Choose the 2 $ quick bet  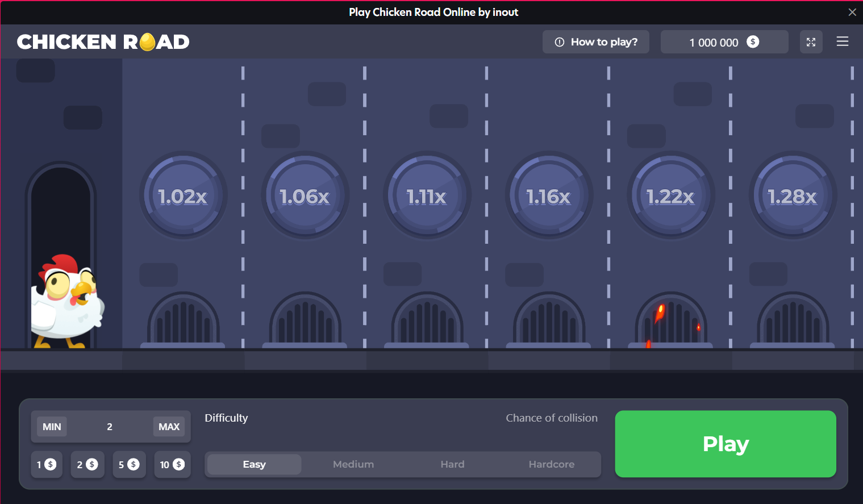click(87, 465)
